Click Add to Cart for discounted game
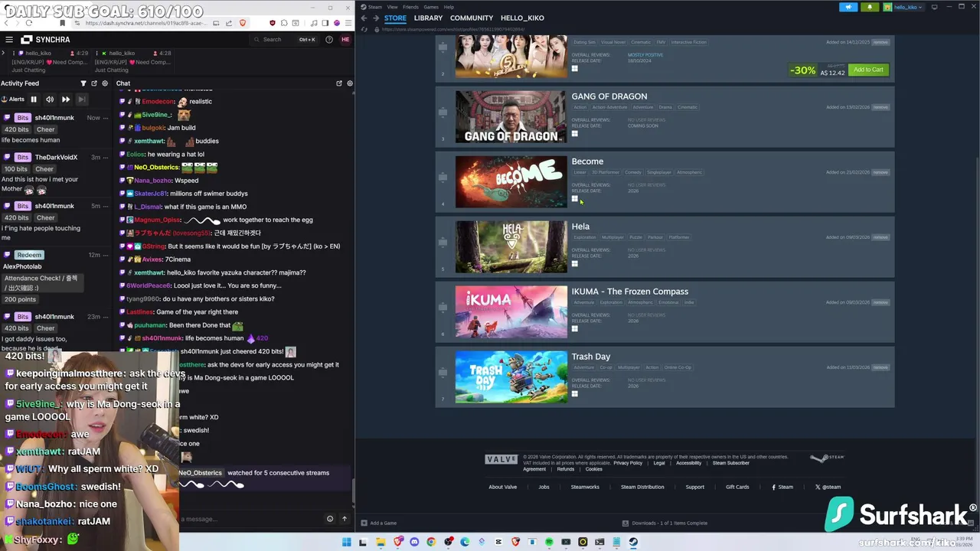This screenshot has height=551, width=980. point(868,70)
